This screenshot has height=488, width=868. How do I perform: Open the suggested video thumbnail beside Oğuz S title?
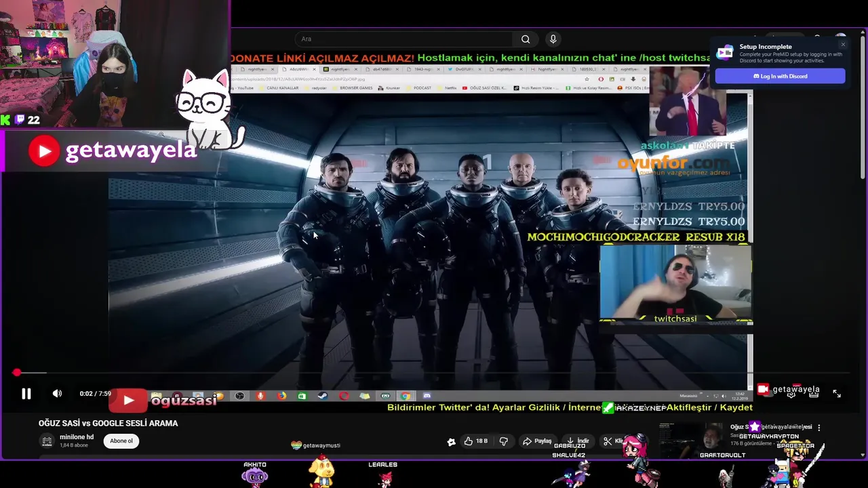click(x=692, y=441)
